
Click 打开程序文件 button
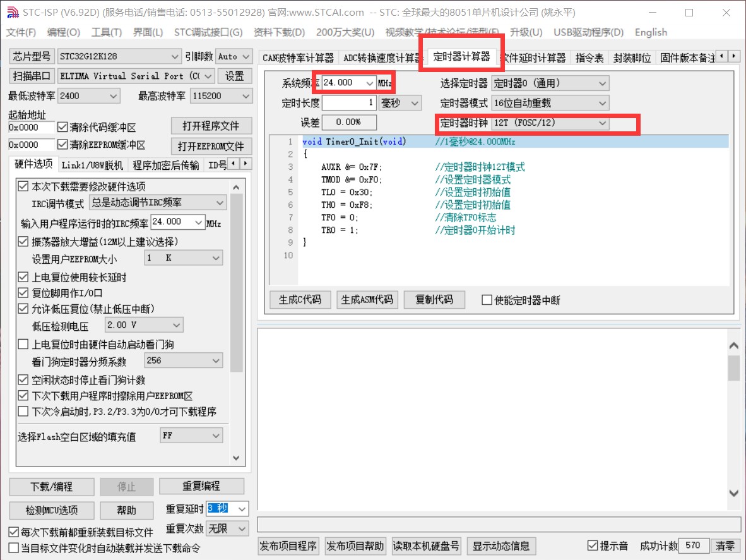[x=211, y=126]
